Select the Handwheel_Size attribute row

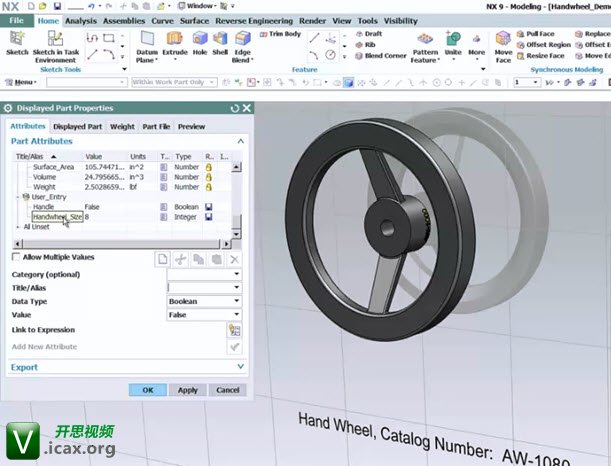57,216
